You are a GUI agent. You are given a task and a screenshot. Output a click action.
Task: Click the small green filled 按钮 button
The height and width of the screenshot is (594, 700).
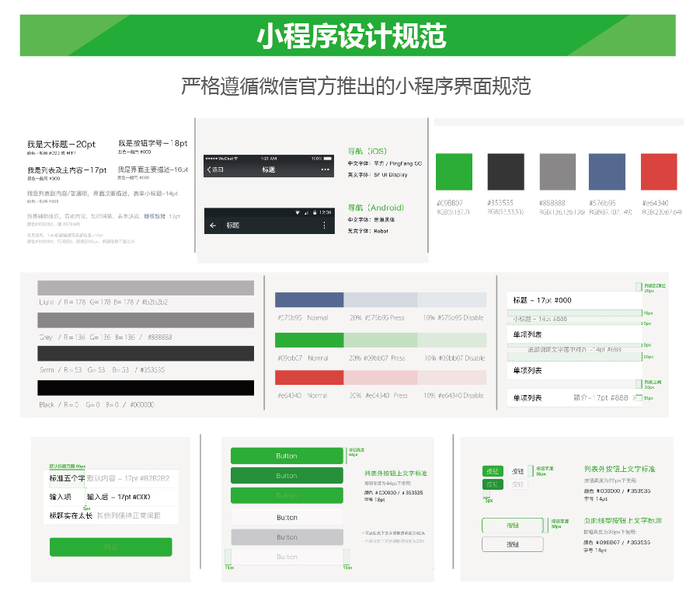pos(493,471)
